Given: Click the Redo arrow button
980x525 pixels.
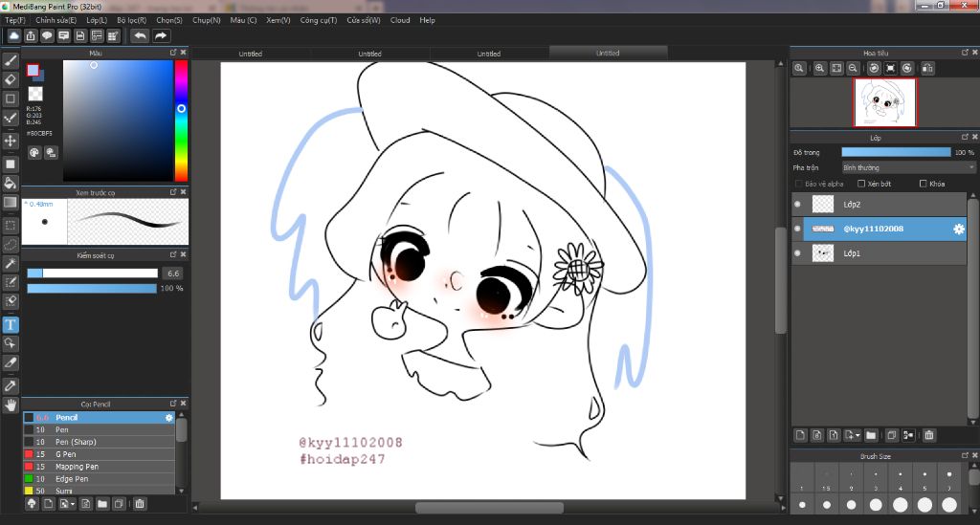Looking at the screenshot, I should point(161,36).
